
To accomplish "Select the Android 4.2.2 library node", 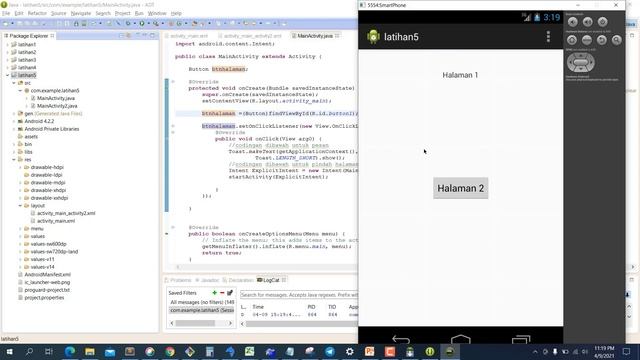I will coord(39,121).
